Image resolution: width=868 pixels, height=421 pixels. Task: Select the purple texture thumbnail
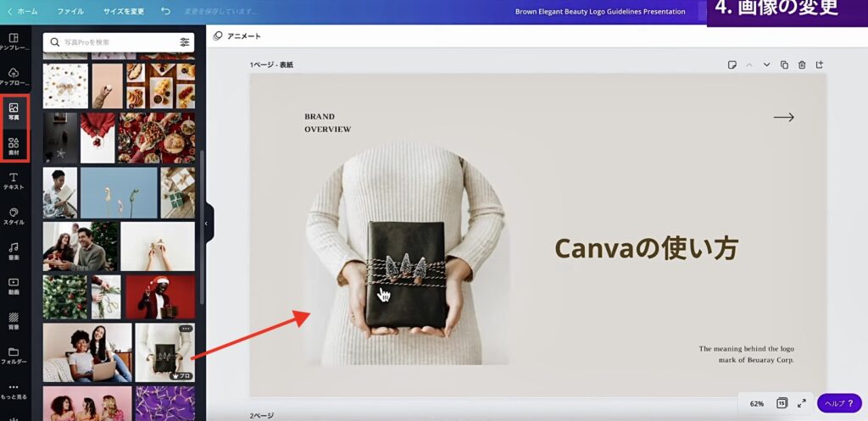coord(165,403)
